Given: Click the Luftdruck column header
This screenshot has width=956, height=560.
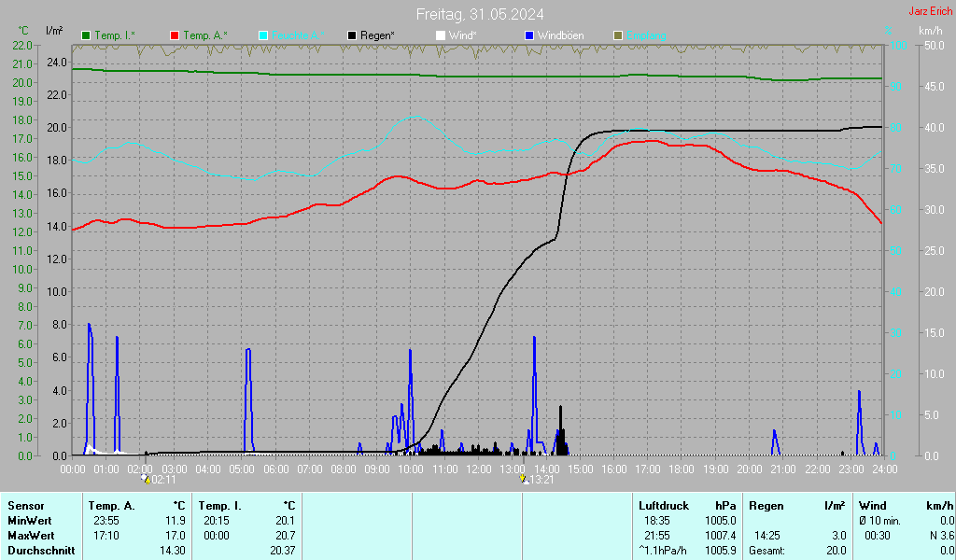Looking at the screenshot, I should click(660, 505).
